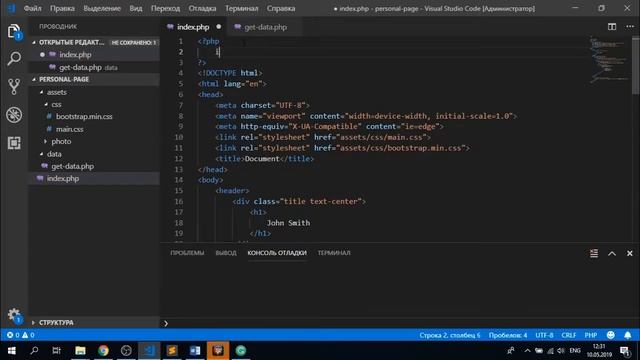Select the Консоль отладки panel tab
The image size is (640, 360).
point(277,253)
